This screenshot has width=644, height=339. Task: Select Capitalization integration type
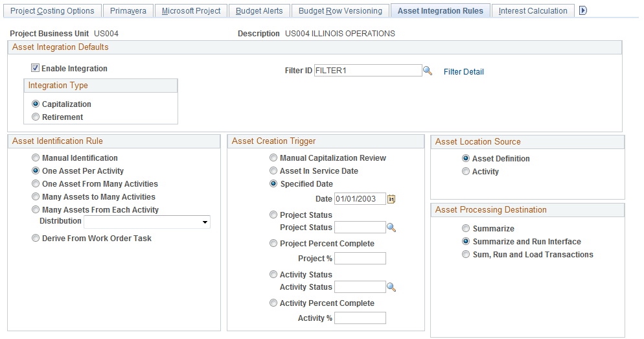coord(36,104)
